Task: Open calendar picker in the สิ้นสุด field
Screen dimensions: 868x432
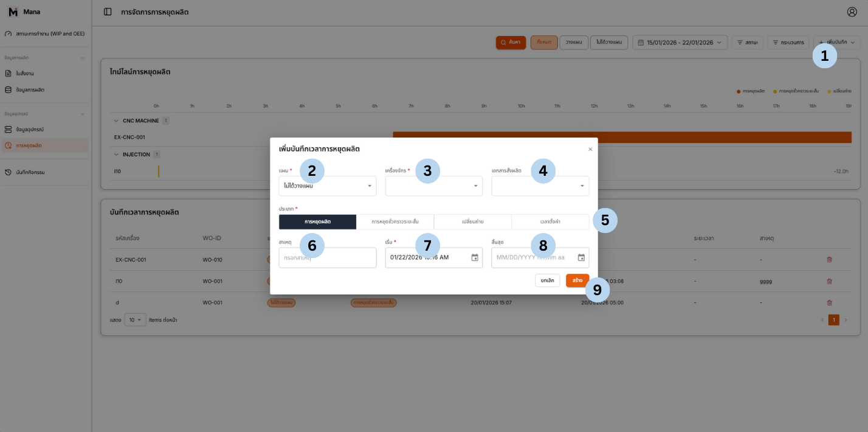Action: [x=581, y=257]
